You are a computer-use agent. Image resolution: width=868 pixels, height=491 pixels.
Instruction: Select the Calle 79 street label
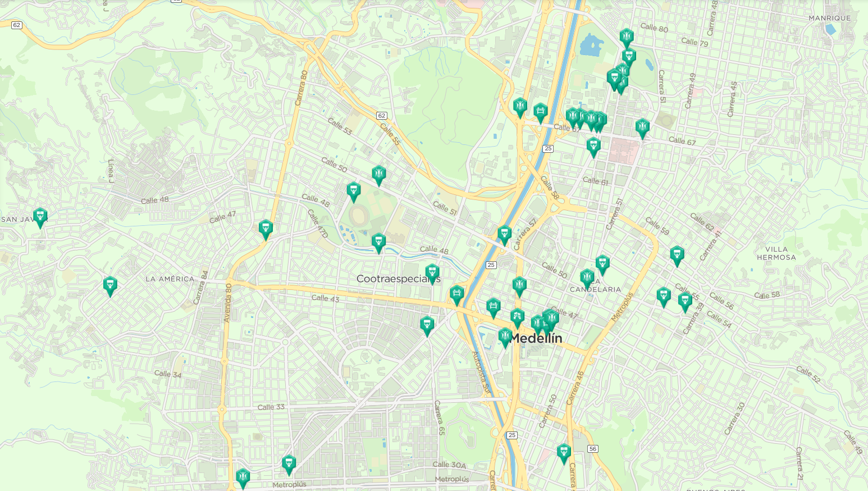point(695,42)
